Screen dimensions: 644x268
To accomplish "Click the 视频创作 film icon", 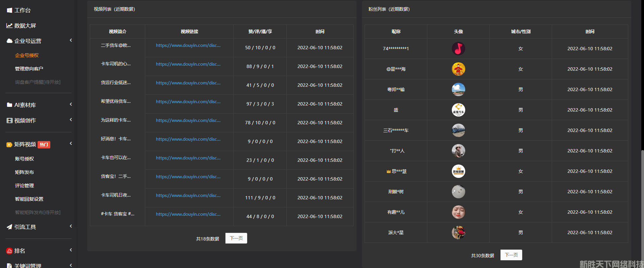I will pyautogui.click(x=9, y=121).
